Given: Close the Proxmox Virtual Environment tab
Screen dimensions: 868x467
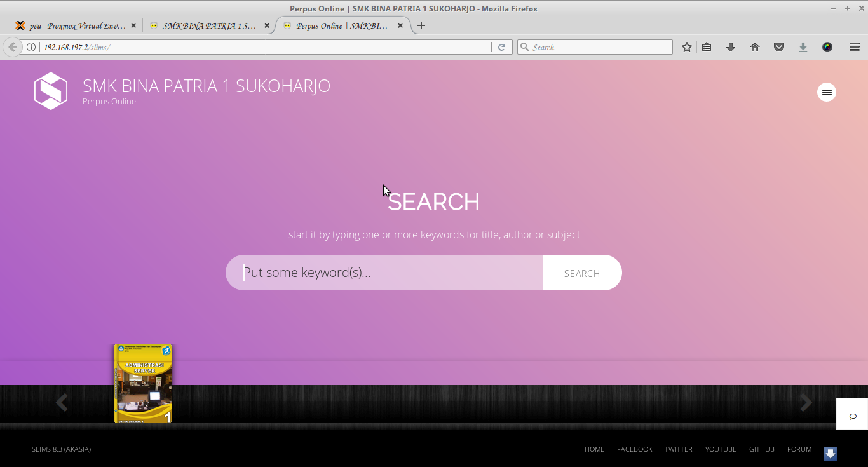Looking at the screenshot, I should click(133, 25).
